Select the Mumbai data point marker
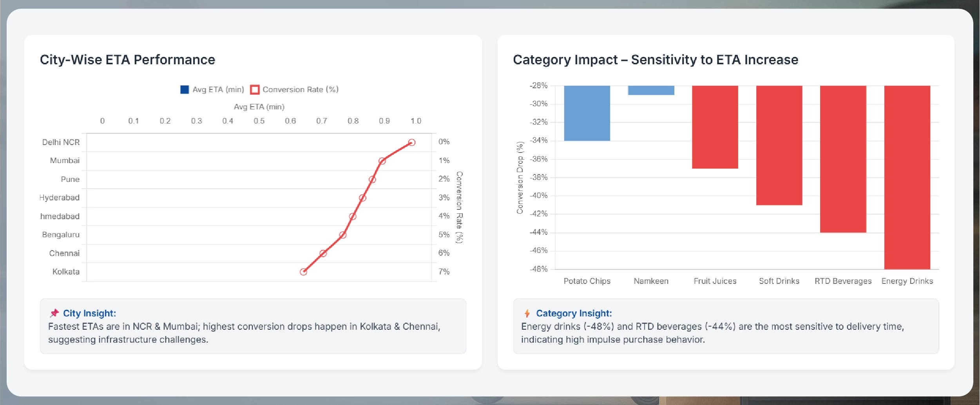The width and height of the screenshot is (980, 405). click(x=382, y=161)
